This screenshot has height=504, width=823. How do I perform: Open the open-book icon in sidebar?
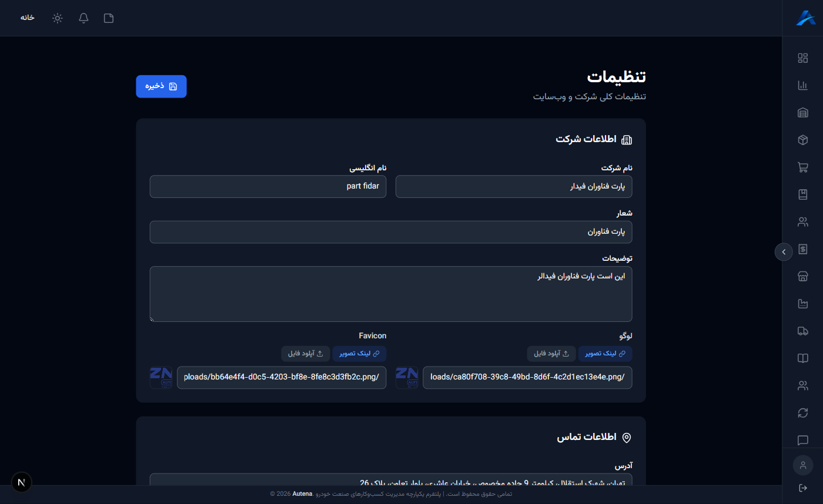tap(802, 358)
